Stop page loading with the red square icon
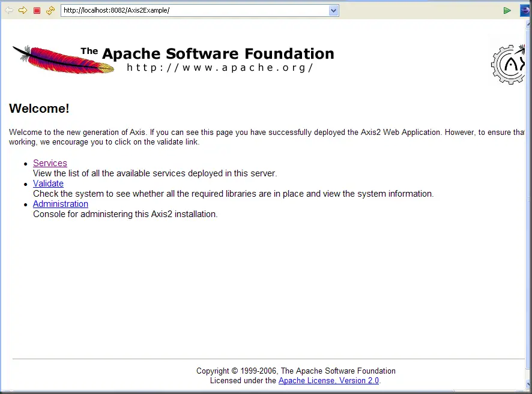532x394 pixels. (37, 11)
